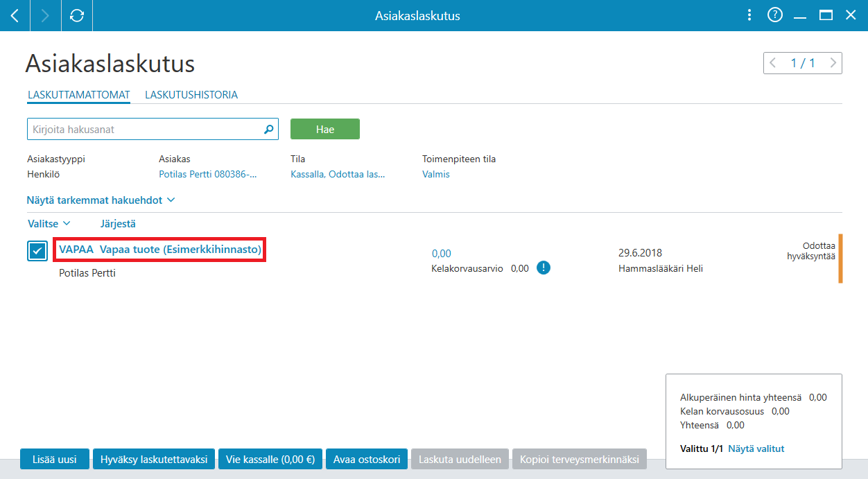This screenshot has height=479, width=868.
Task: Click Kelan korvausosuus 0,00 line
Action: tap(735, 411)
